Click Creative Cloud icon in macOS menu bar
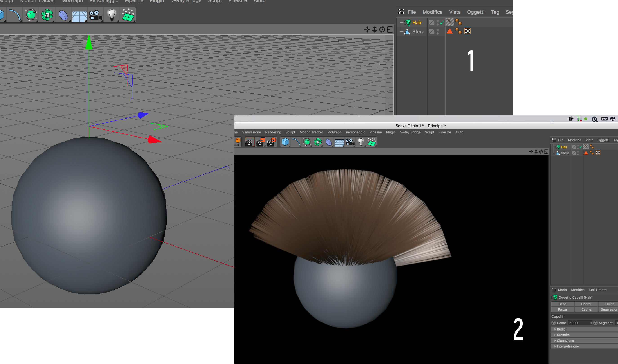The width and height of the screenshot is (618, 364). (x=570, y=119)
